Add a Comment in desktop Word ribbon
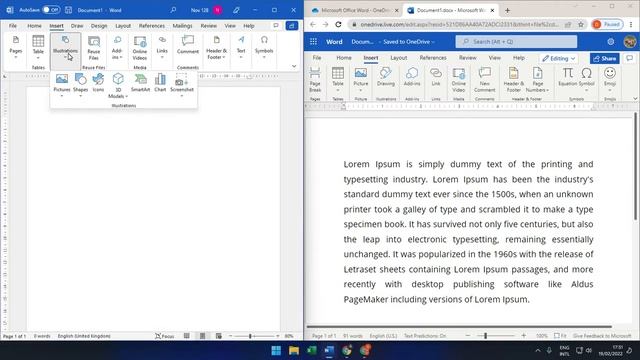Image resolution: width=640 pixels, height=360 pixels. pyautogui.click(x=188, y=45)
